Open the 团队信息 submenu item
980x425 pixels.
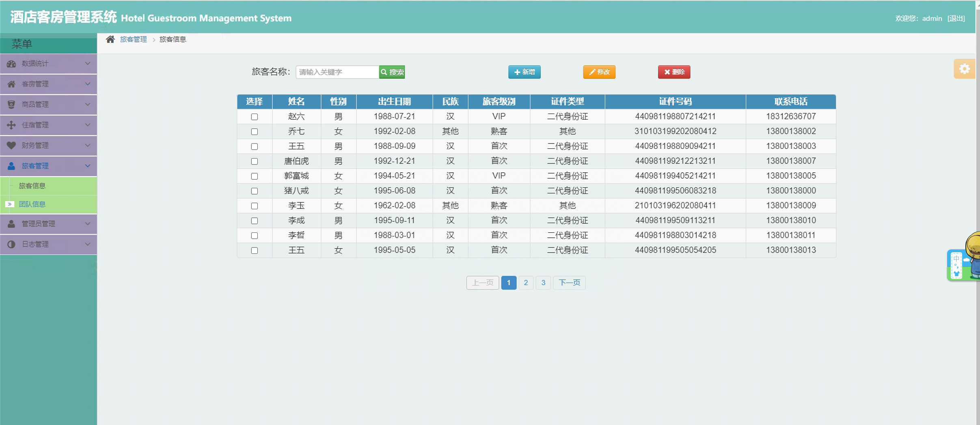click(x=32, y=204)
